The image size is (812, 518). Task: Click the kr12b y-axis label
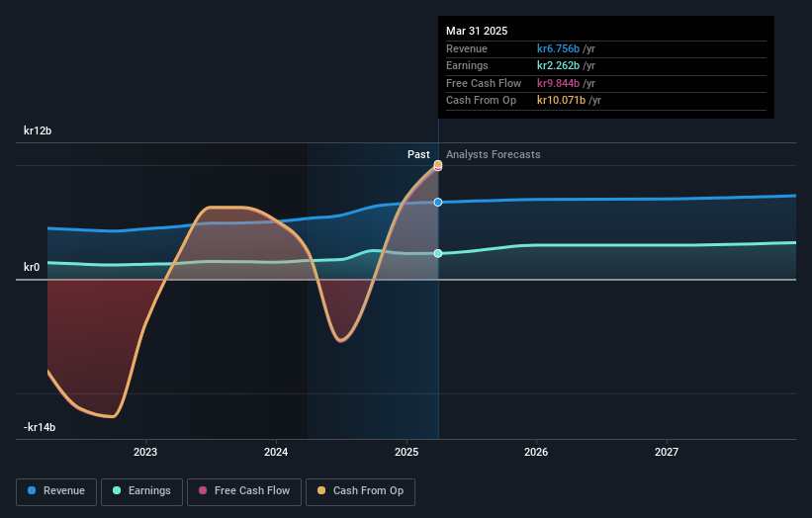point(38,130)
